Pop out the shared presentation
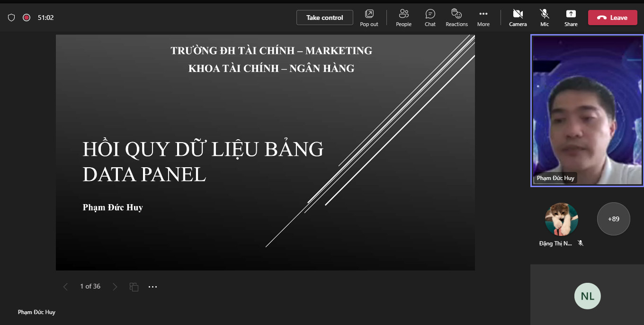The height and width of the screenshot is (325, 644). (369, 18)
